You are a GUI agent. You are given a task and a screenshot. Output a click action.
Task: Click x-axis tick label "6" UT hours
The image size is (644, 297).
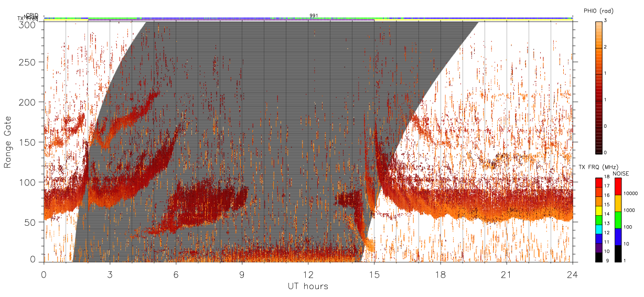click(x=176, y=274)
